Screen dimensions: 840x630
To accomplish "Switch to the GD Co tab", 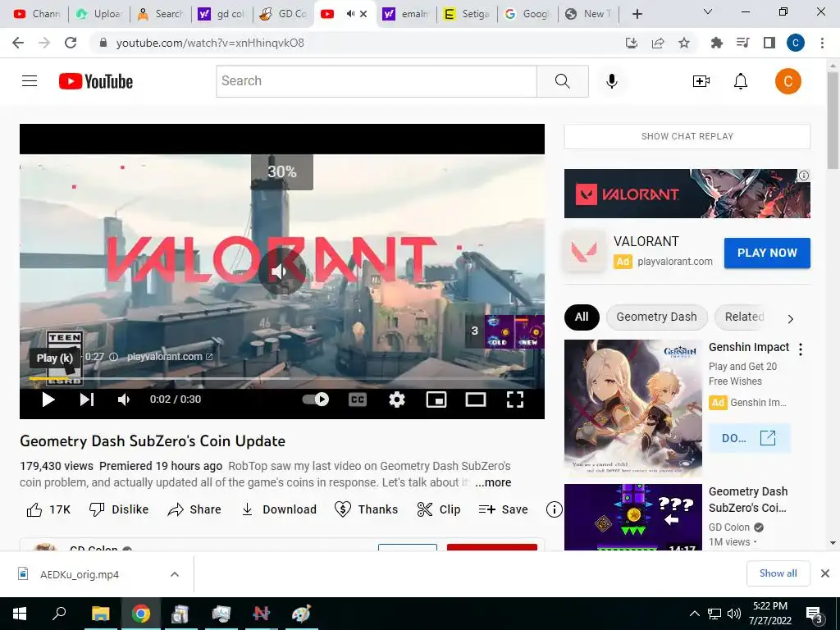I will pyautogui.click(x=283, y=14).
